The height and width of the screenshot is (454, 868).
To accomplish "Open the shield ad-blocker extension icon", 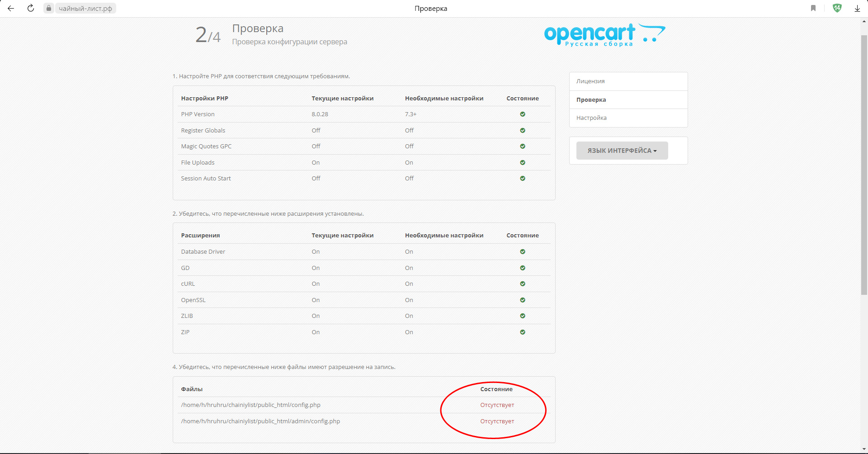I will 837,8.
